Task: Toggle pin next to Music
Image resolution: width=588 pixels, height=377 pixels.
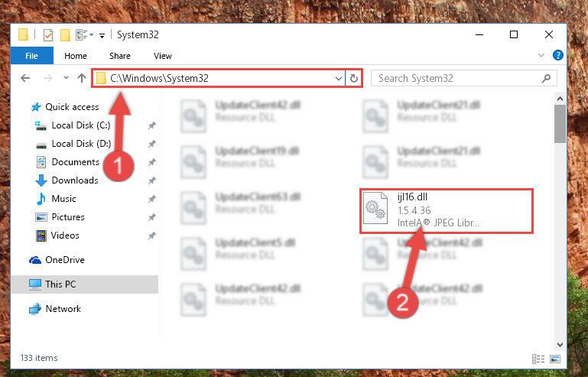Action: (152, 199)
